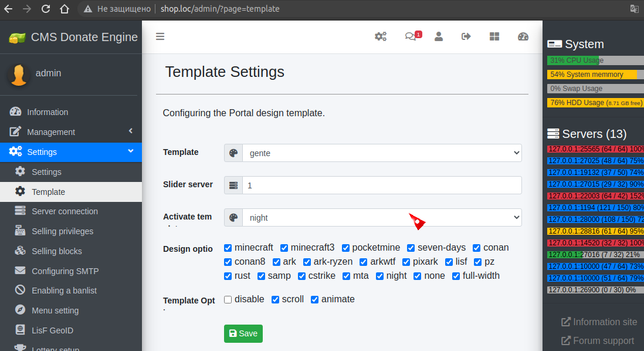Click the dashboard gauge icon in header

(x=523, y=36)
